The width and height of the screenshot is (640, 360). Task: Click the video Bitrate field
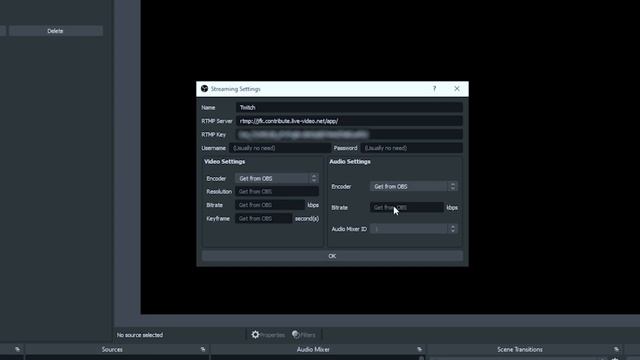tap(270, 205)
